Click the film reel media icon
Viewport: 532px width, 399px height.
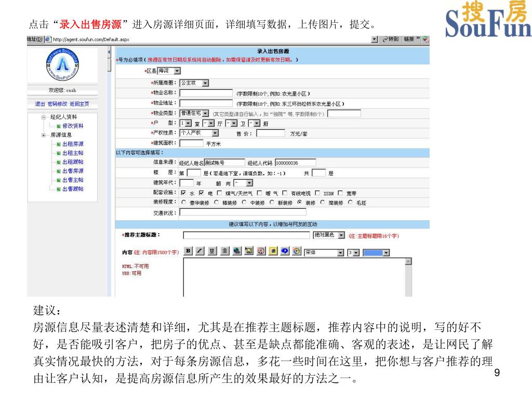[x=261, y=251]
